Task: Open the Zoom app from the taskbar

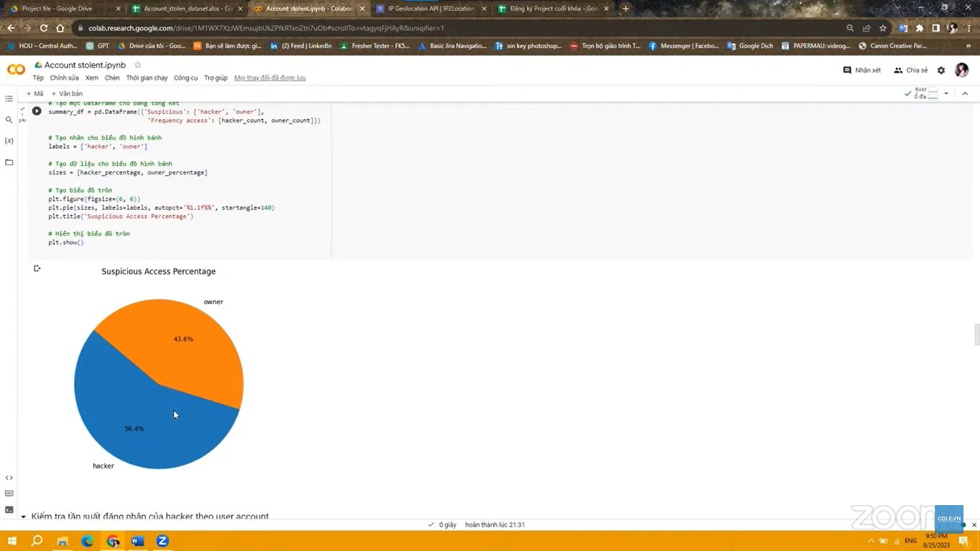Action: (x=163, y=541)
